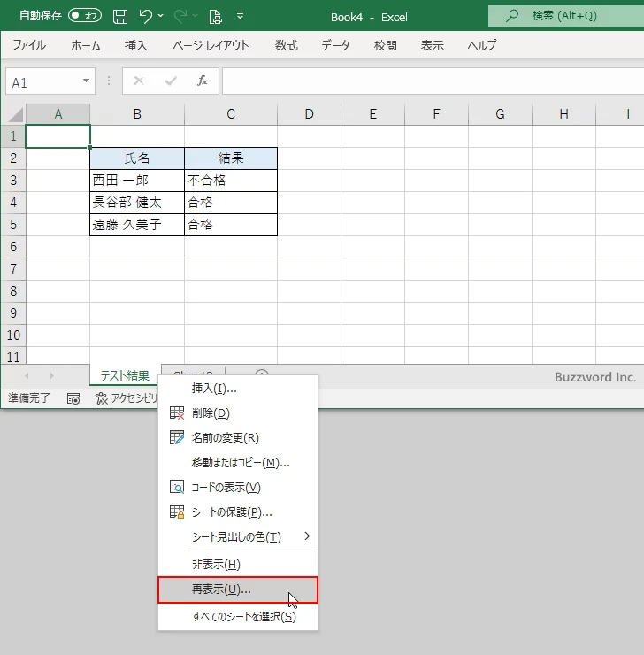Click the previous sheet scroll arrow
Image resolution: width=644 pixels, height=655 pixels.
pyautogui.click(x=27, y=376)
